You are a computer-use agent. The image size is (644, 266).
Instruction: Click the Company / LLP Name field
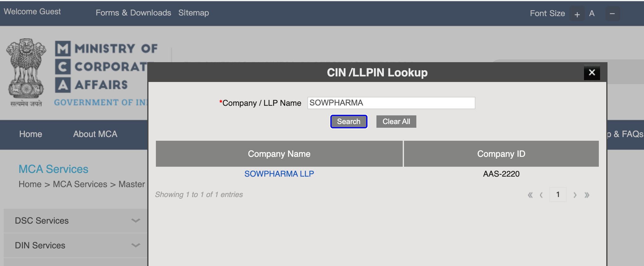pos(391,103)
